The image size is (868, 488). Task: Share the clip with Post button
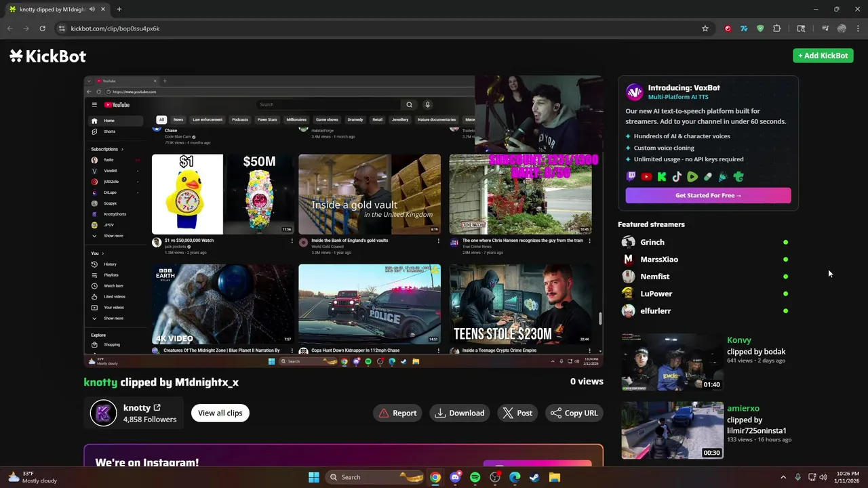[518, 413]
